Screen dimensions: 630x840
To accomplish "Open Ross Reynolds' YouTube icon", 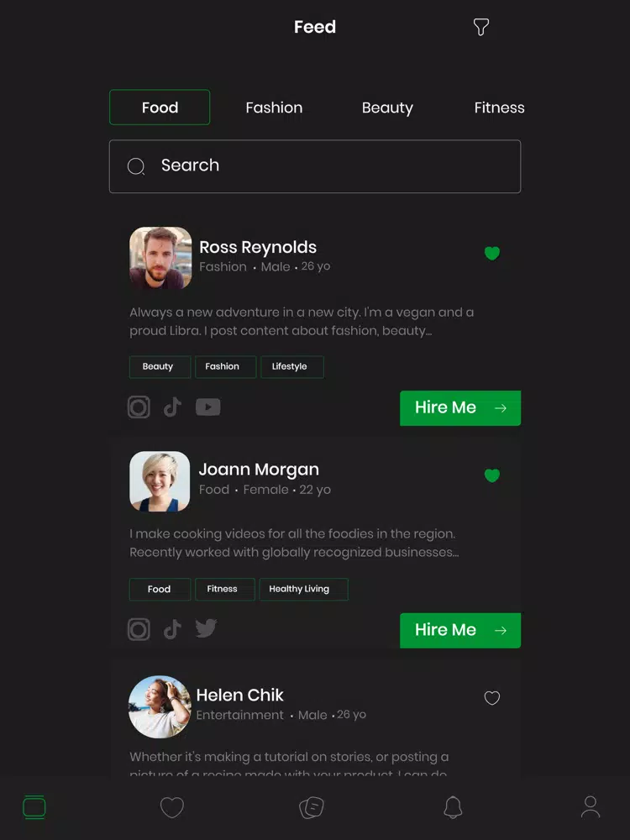I will [x=207, y=407].
